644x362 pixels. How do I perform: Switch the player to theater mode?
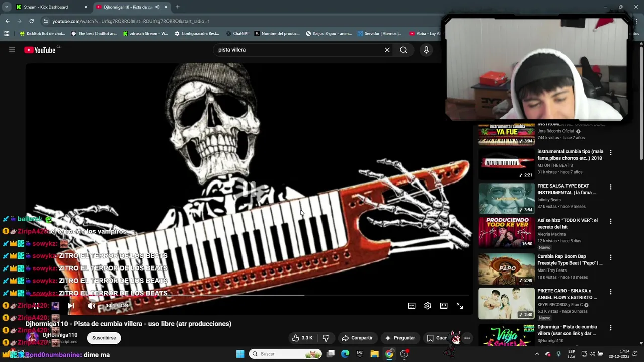pyautogui.click(x=444, y=306)
